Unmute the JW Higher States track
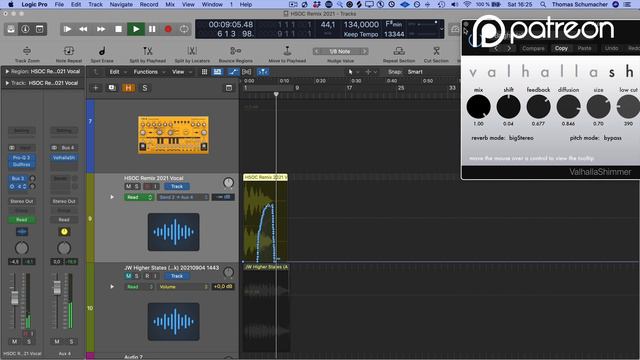 [x=129, y=276]
